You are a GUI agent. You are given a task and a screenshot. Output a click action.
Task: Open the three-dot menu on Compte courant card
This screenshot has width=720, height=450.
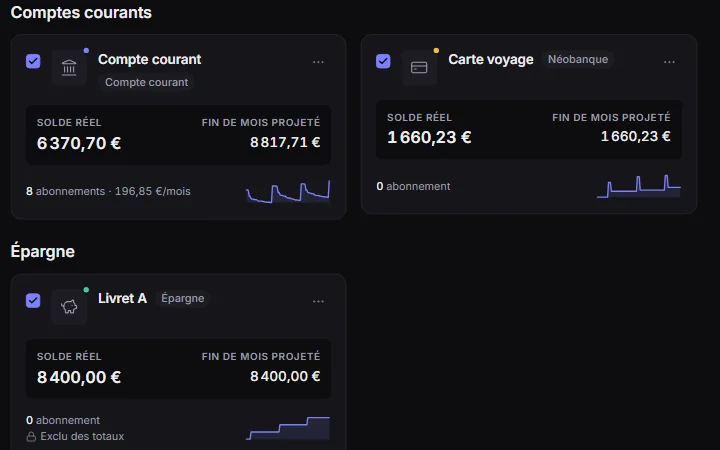(318, 62)
